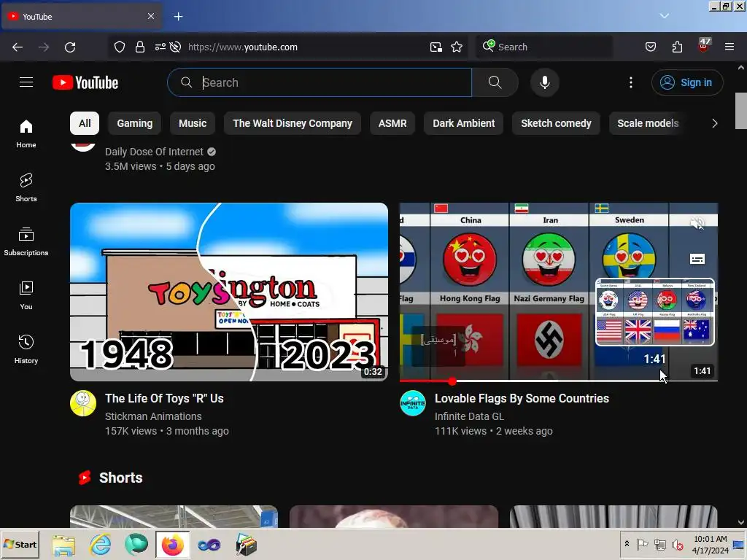747x560 pixels.
Task: Click the Firefox taskbar button
Action: click(x=173, y=544)
